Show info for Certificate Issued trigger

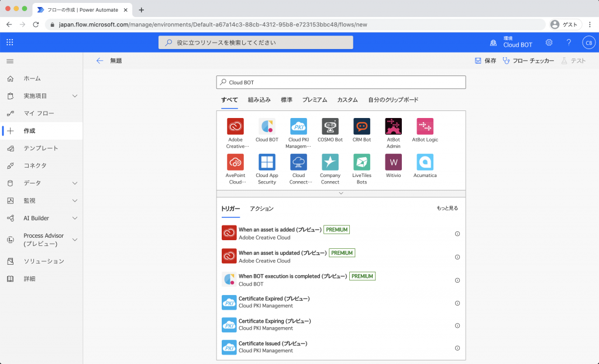point(457,348)
